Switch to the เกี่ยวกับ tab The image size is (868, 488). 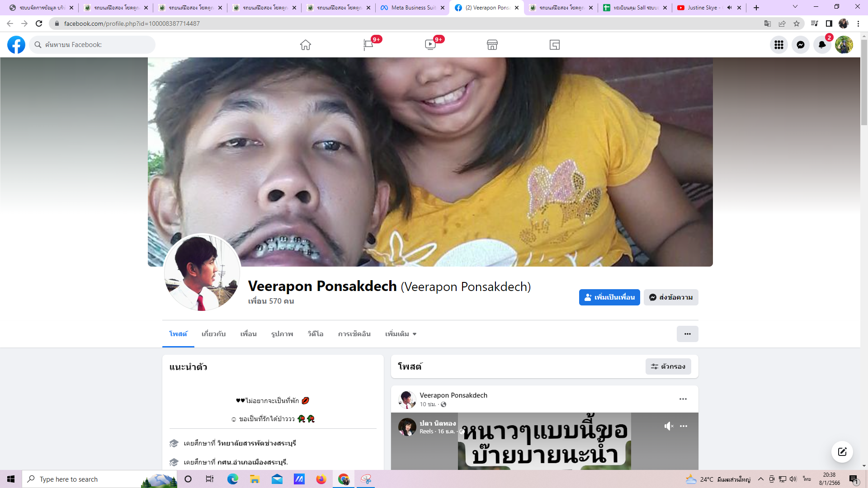pyautogui.click(x=213, y=334)
